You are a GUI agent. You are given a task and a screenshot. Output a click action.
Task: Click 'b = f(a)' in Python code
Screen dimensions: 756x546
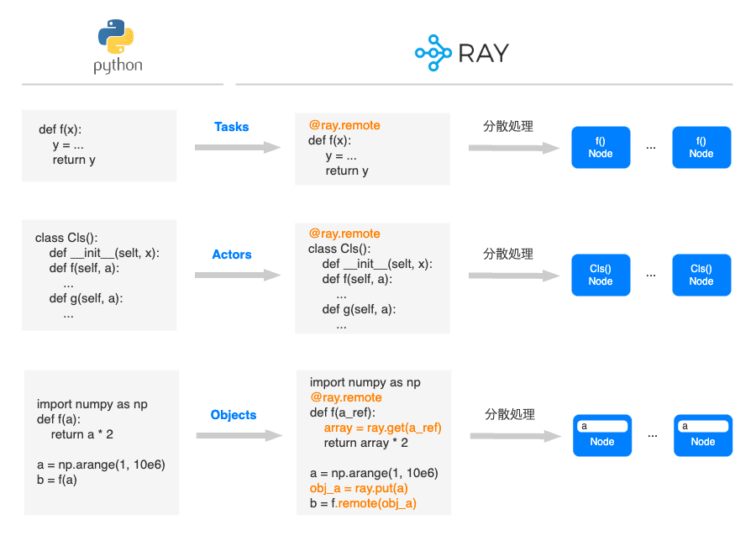57,480
